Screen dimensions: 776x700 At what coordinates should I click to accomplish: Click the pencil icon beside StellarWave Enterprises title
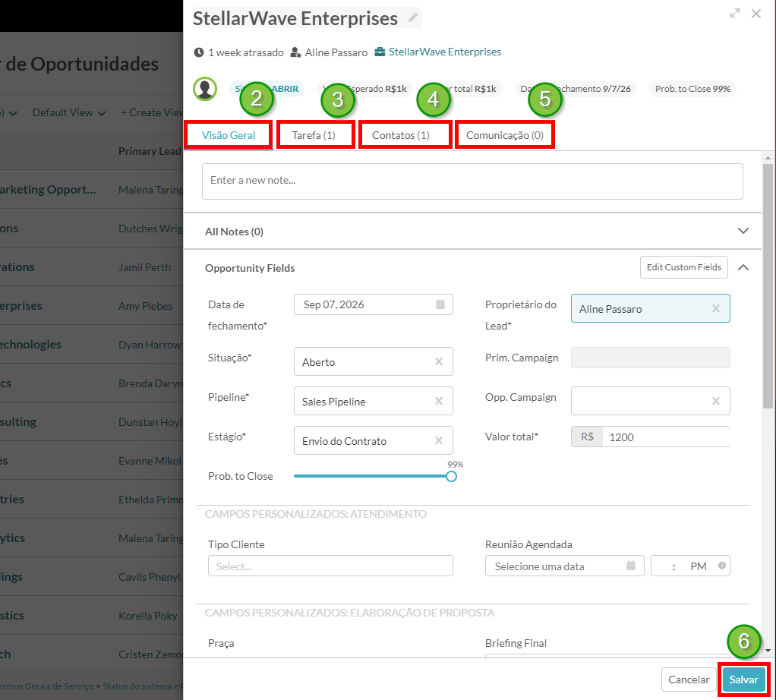click(413, 18)
